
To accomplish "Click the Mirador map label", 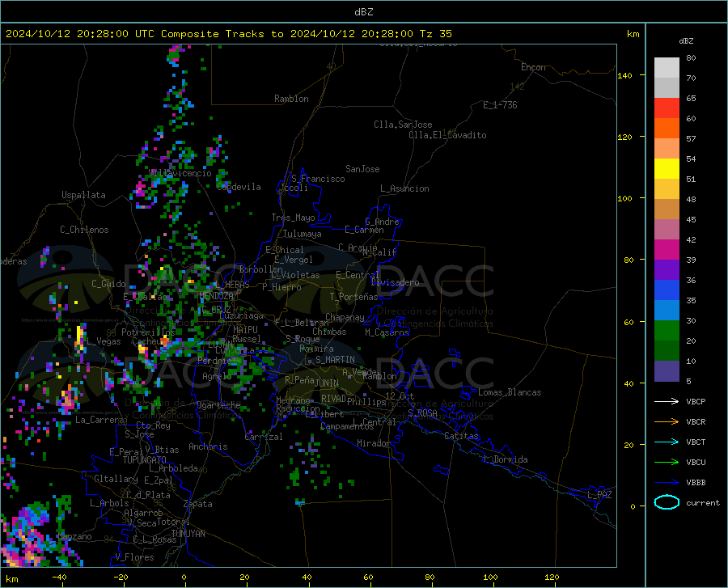I will tap(374, 443).
